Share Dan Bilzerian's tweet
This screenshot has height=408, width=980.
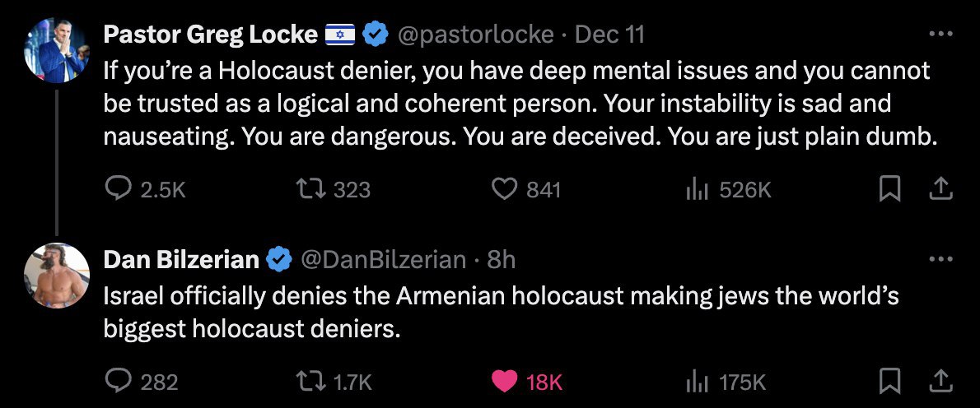(x=940, y=381)
